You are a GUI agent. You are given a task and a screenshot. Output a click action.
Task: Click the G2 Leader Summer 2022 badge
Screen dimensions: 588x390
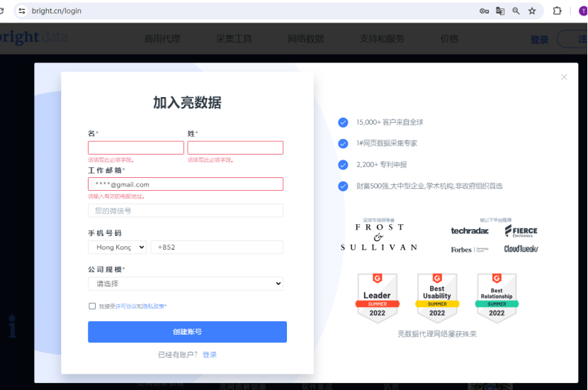[378, 298]
